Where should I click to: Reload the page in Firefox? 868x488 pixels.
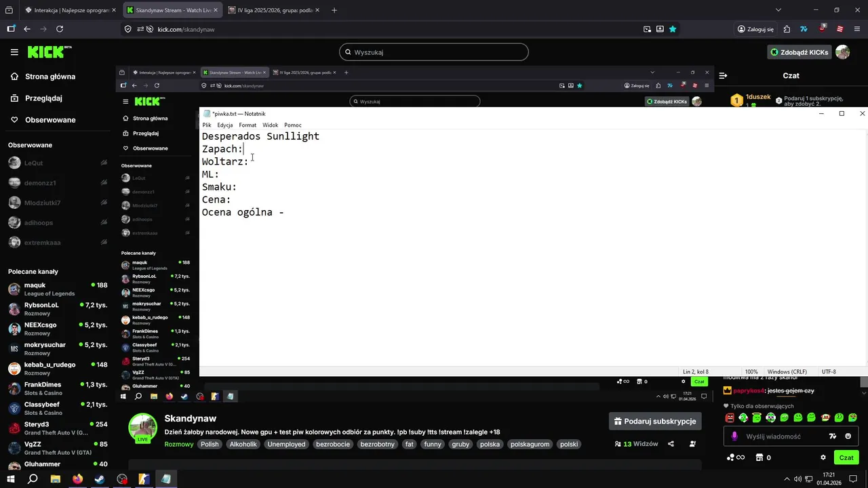[60, 29]
